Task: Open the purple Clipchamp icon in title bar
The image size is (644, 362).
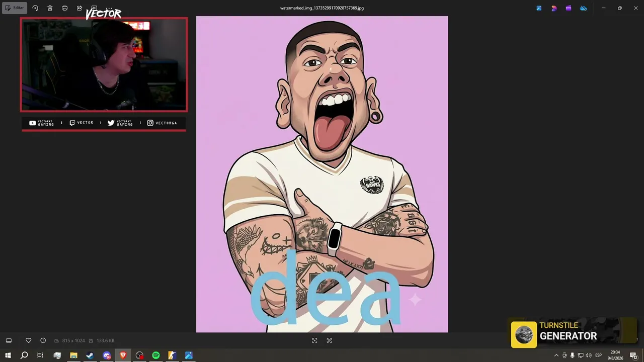Action: coord(569,8)
